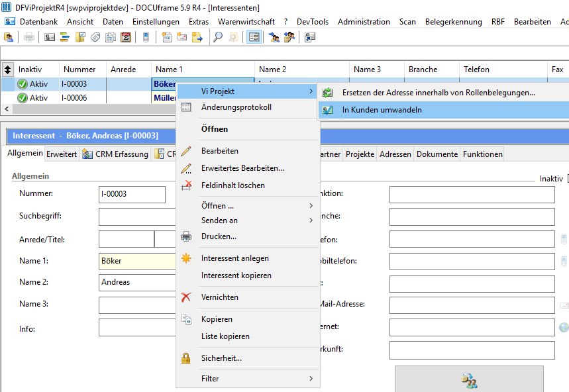This screenshot has width=569, height=392.
Task: Click the greyed-out search icon
Action: [x=233, y=37]
